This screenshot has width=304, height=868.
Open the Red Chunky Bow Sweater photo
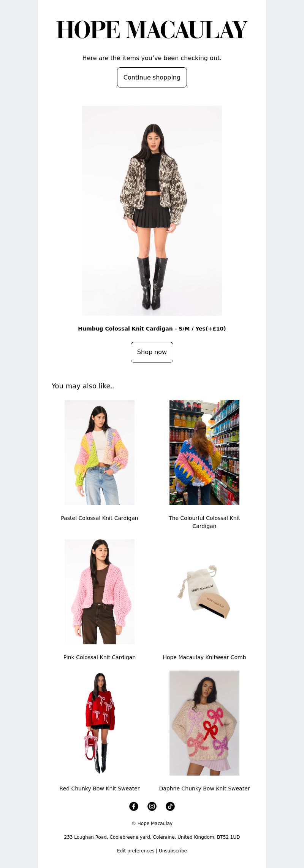pyautogui.click(x=100, y=723)
